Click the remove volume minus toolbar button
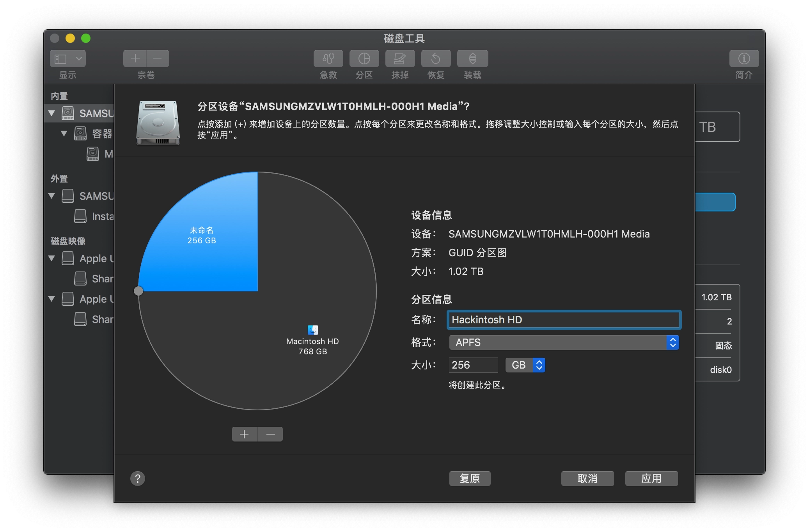This screenshot has width=809, height=532. 158,59
